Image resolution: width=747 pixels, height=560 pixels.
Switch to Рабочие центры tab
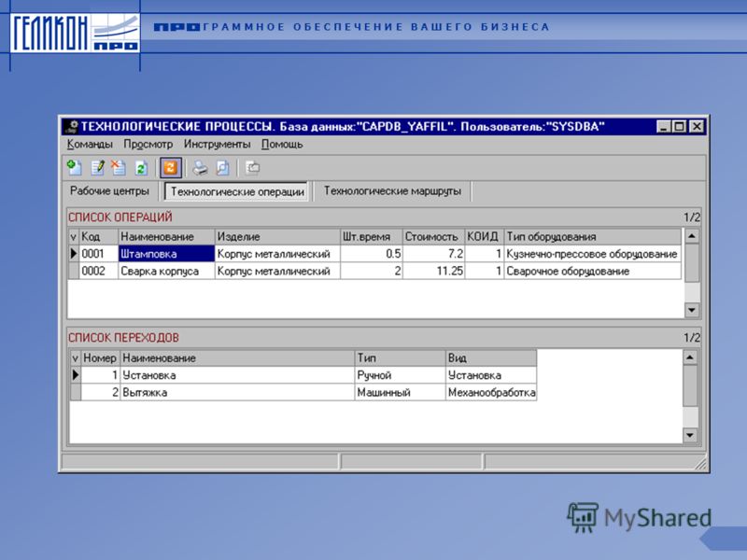pyautogui.click(x=109, y=191)
